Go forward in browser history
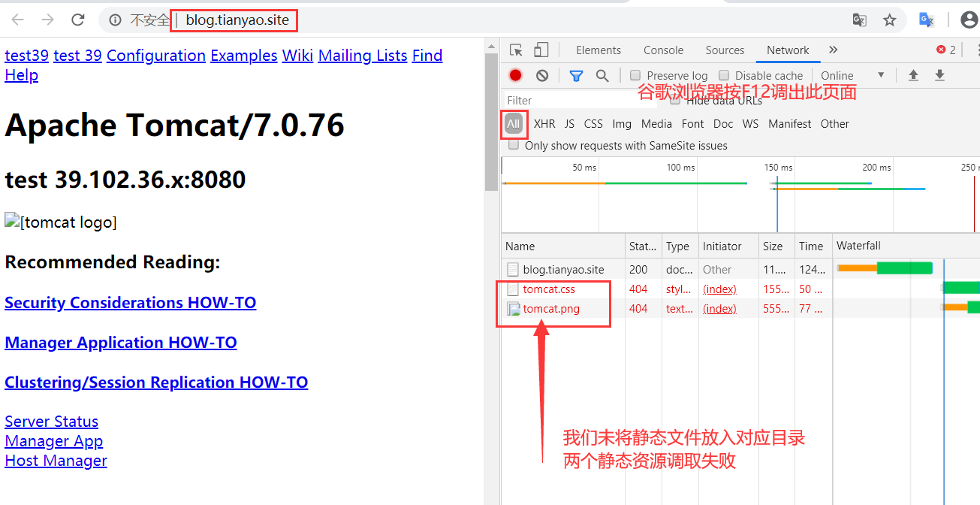This screenshot has height=505, width=980. coord(47,20)
